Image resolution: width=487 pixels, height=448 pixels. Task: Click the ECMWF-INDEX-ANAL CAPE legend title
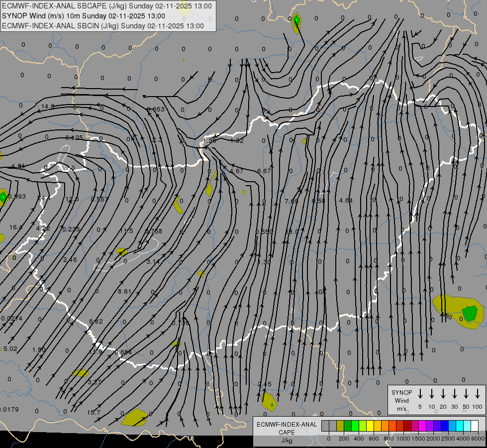(x=287, y=432)
